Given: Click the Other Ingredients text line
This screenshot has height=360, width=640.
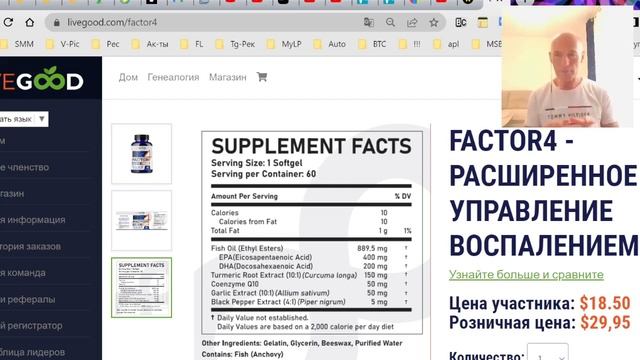Looking at the screenshot, I should click(302, 343).
